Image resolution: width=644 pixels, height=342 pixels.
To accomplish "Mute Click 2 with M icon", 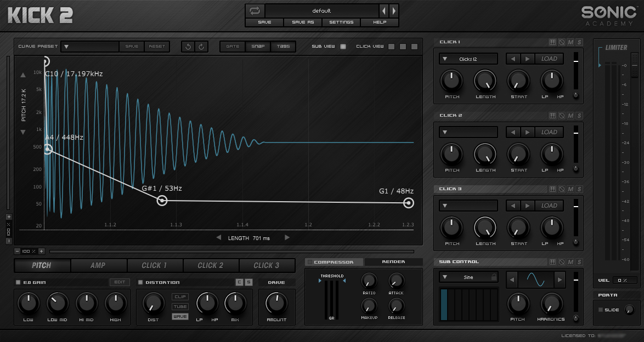I will [570, 116].
